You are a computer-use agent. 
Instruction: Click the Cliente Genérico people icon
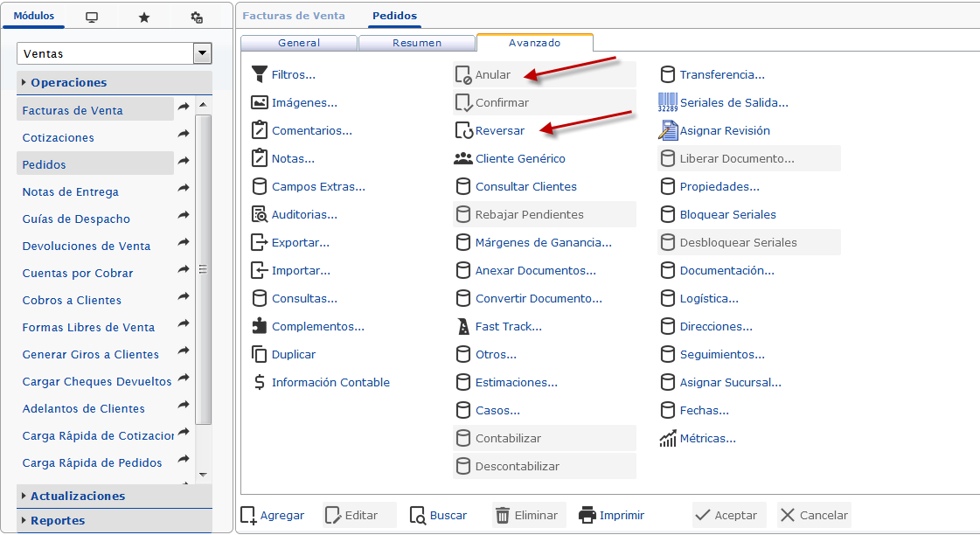tap(463, 159)
